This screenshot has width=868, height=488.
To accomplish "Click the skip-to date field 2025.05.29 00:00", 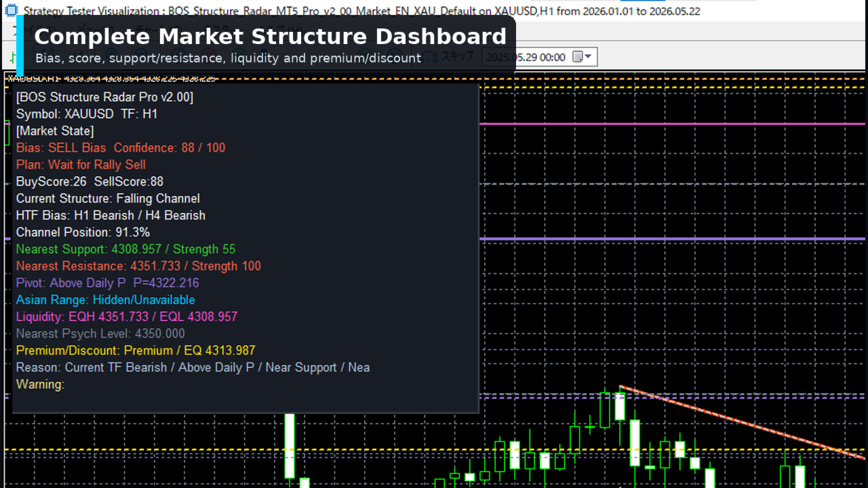I will [x=539, y=57].
